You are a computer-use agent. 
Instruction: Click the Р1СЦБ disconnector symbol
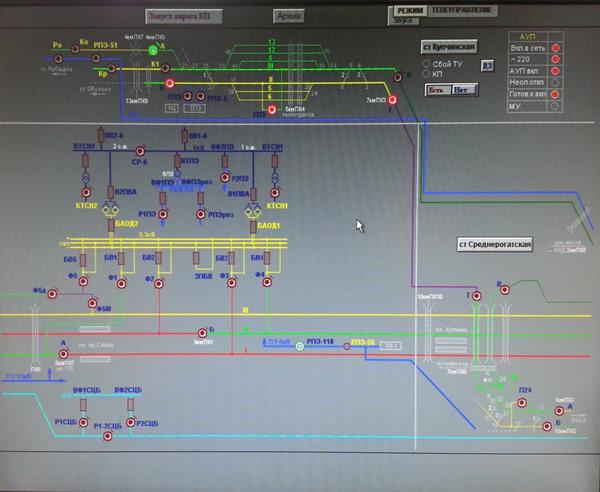tap(83, 423)
